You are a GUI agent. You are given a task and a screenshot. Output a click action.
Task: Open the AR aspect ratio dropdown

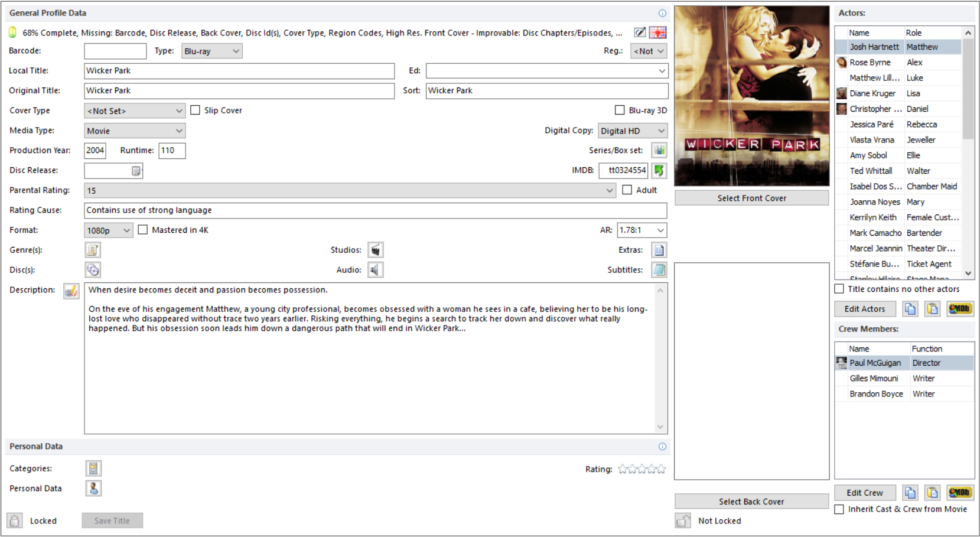click(x=642, y=230)
